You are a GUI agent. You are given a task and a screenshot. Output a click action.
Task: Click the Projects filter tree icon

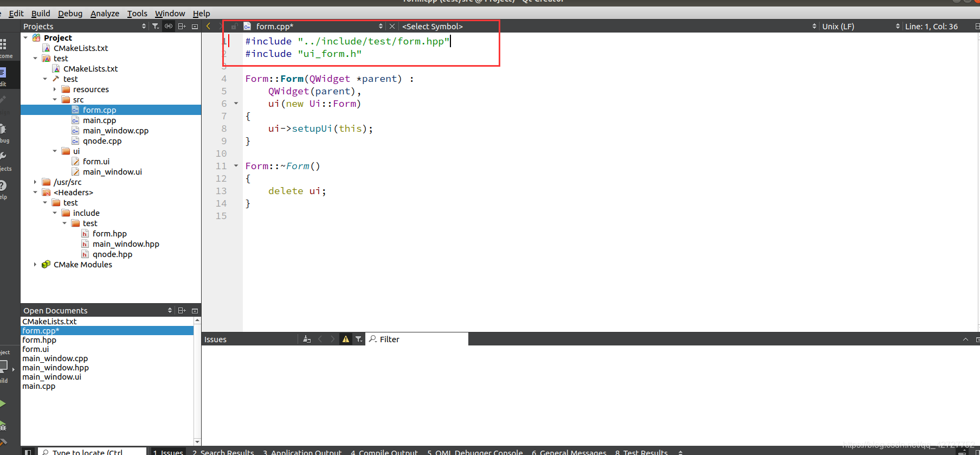(156, 26)
